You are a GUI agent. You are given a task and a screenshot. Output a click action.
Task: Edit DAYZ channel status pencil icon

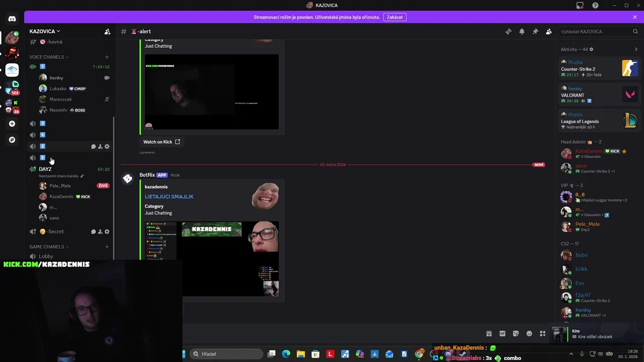coord(82,176)
